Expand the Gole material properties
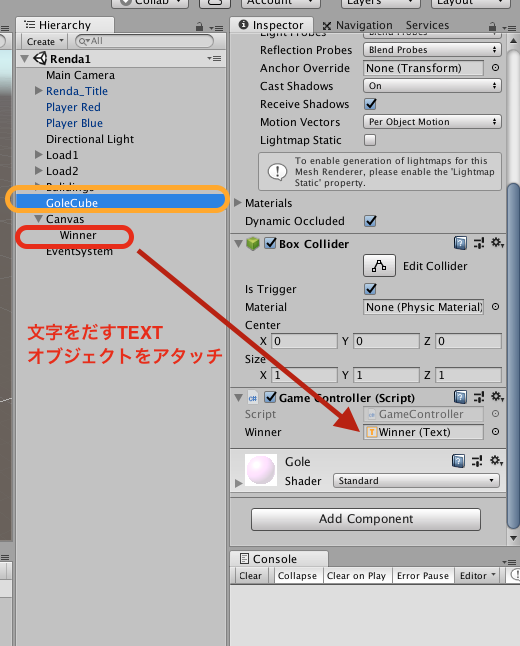The image size is (520, 646). [238, 483]
